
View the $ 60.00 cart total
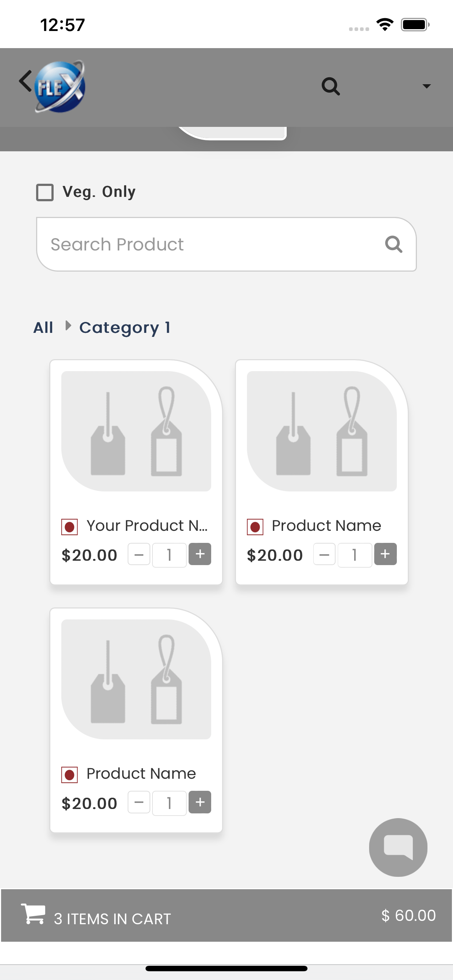409,915
